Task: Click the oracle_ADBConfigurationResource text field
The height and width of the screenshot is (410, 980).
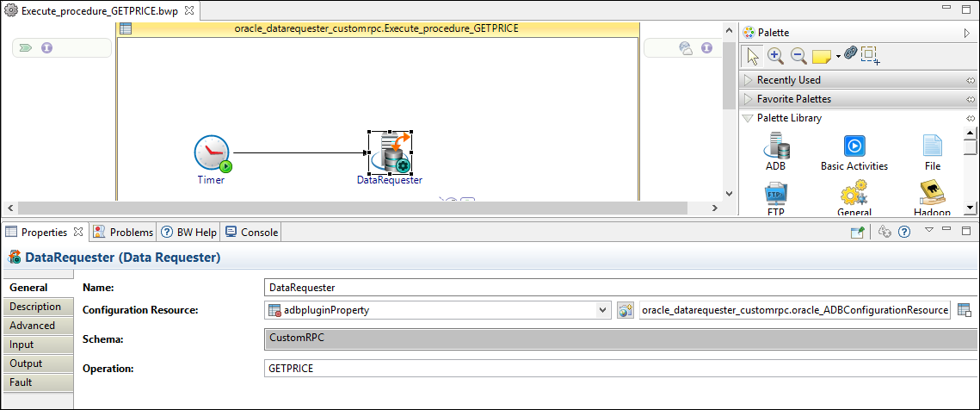Action: tap(795, 310)
